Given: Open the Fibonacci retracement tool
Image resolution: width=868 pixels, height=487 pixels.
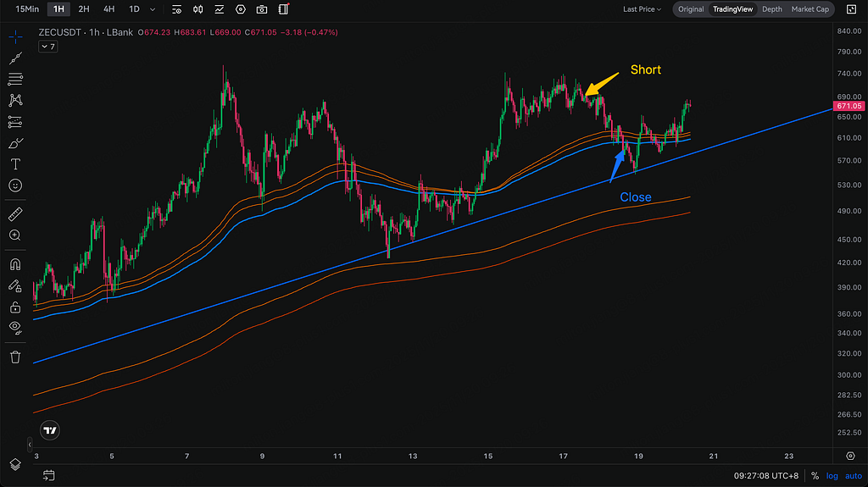Looking at the screenshot, I should coord(15,79).
